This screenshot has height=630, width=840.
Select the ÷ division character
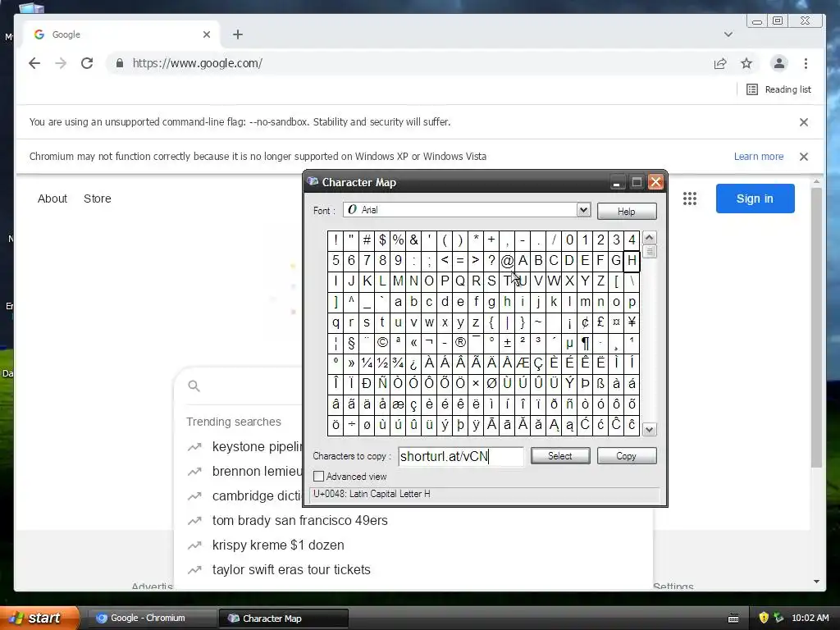(351, 425)
